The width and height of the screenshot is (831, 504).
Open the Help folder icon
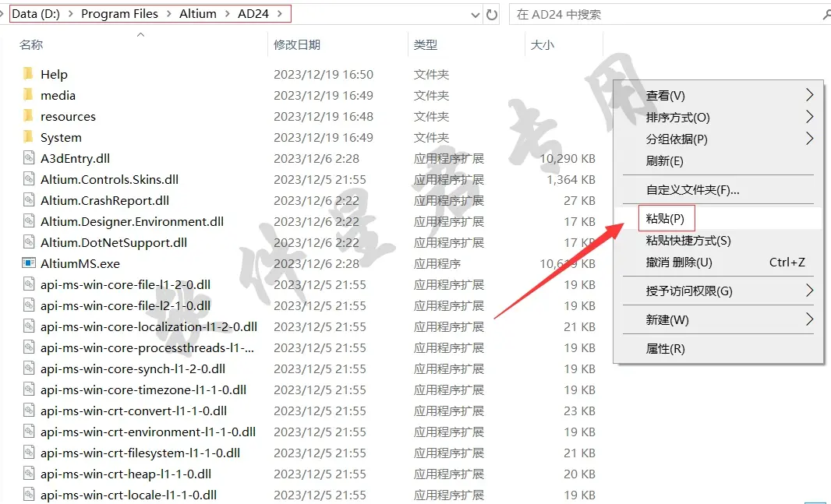click(x=28, y=73)
